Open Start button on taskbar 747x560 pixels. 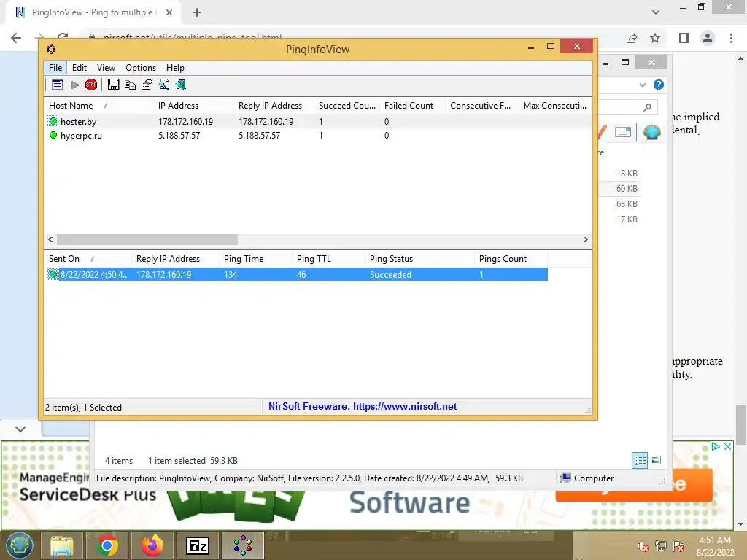(x=20, y=545)
